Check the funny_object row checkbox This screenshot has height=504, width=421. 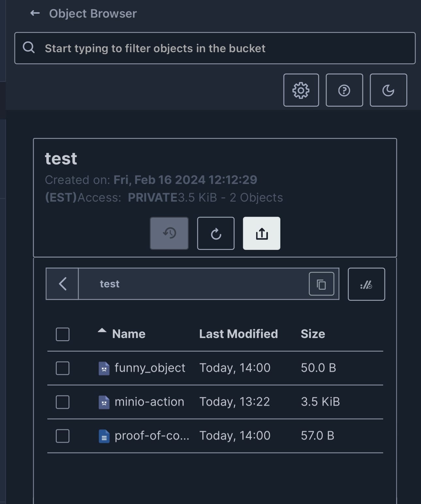pyautogui.click(x=63, y=368)
